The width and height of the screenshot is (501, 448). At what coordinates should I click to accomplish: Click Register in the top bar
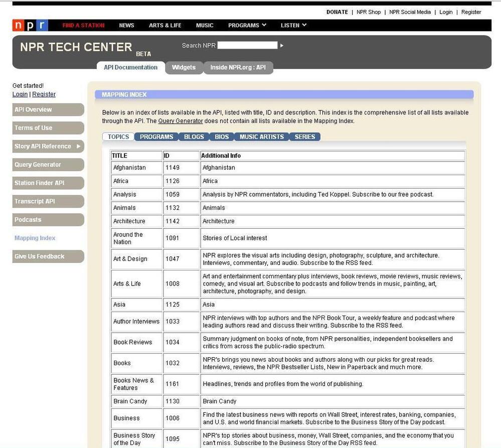coord(471,12)
